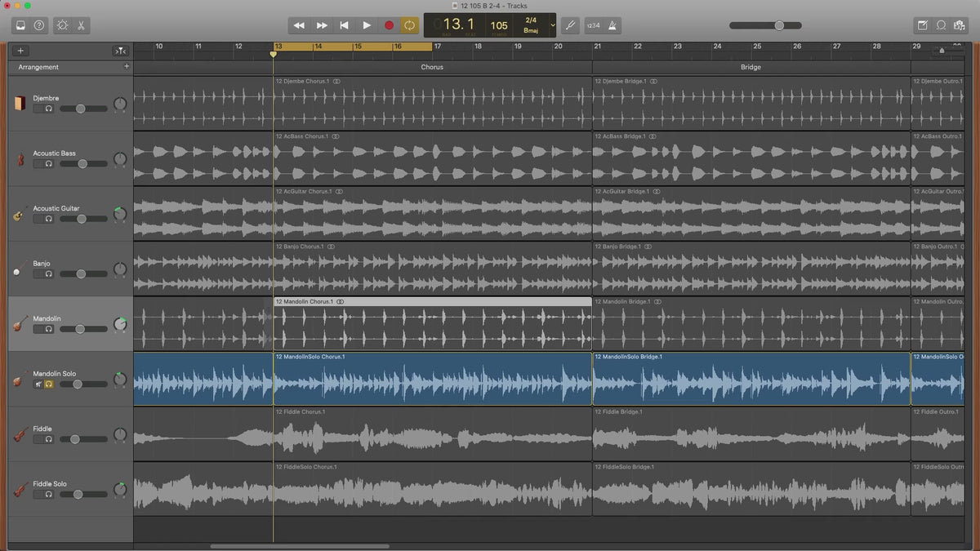Show Smart Controls

[x=63, y=25]
